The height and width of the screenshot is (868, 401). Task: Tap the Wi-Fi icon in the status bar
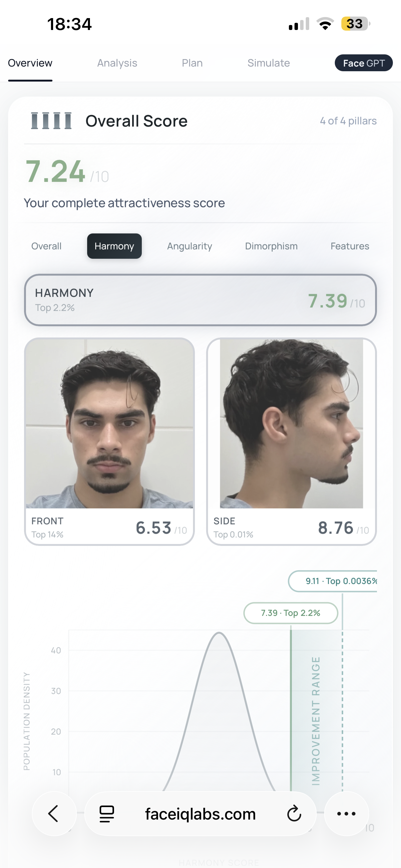(325, 24)
